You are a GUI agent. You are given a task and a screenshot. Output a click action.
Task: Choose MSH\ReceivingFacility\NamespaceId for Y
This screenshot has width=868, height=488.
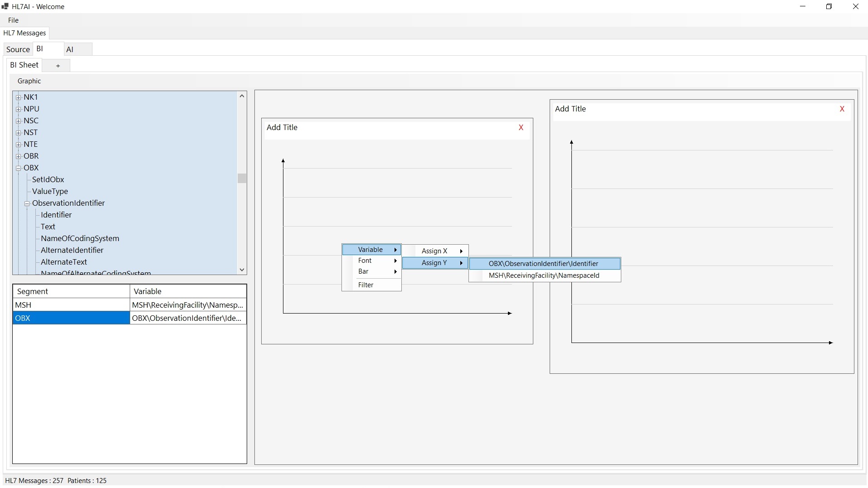(x=544, y=275)
